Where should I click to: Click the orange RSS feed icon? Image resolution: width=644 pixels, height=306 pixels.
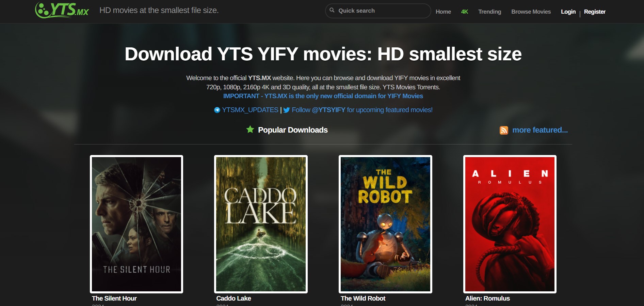(x=504, y=130)
